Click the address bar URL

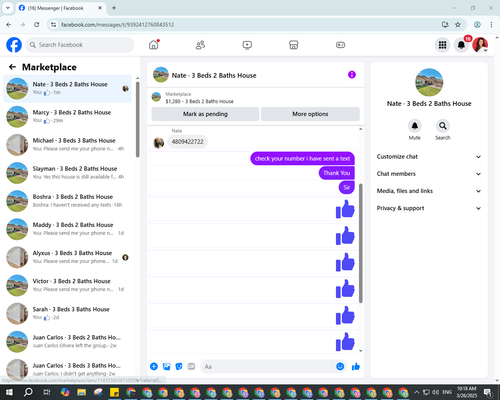(117, 25)
